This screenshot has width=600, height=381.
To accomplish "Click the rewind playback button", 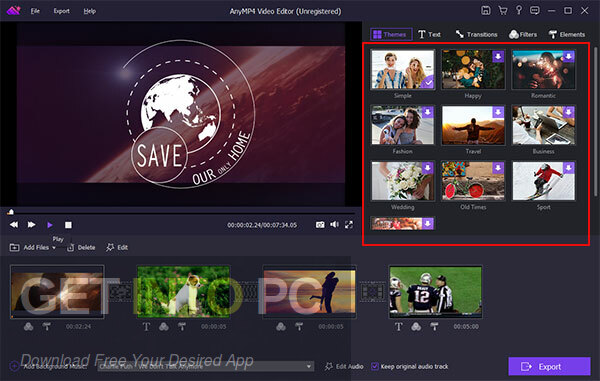I will pos(14,225).
